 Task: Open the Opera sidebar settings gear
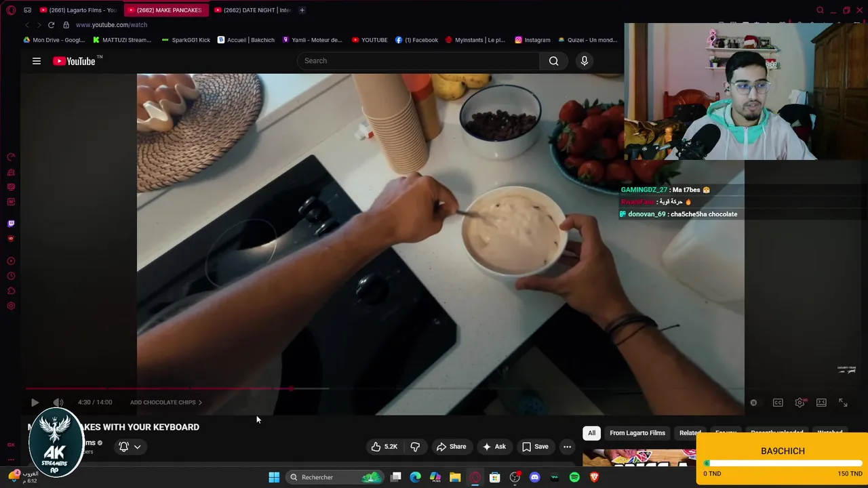click(11, 306)
